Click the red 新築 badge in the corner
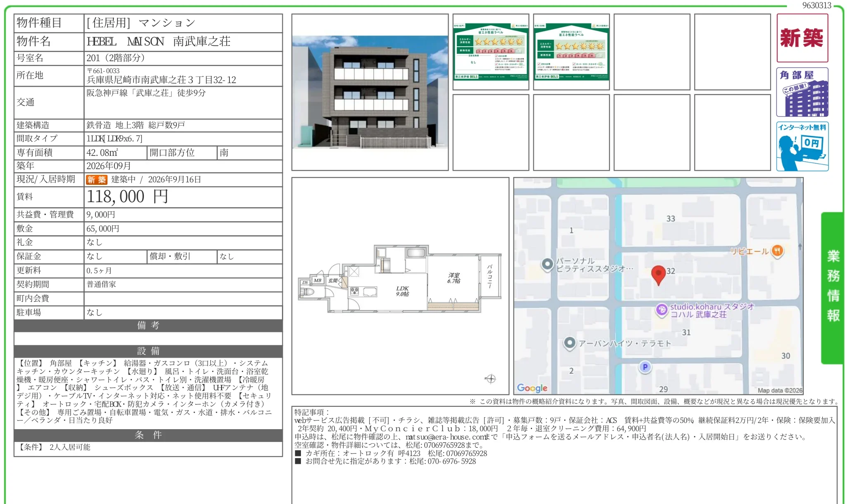 click(802, 38)
